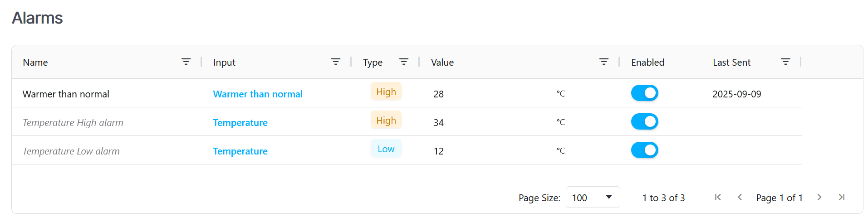Open Temperature input link for High alarm
This screenshot has height=222, width=868.
pyautogui.click(x=240, y=123)
